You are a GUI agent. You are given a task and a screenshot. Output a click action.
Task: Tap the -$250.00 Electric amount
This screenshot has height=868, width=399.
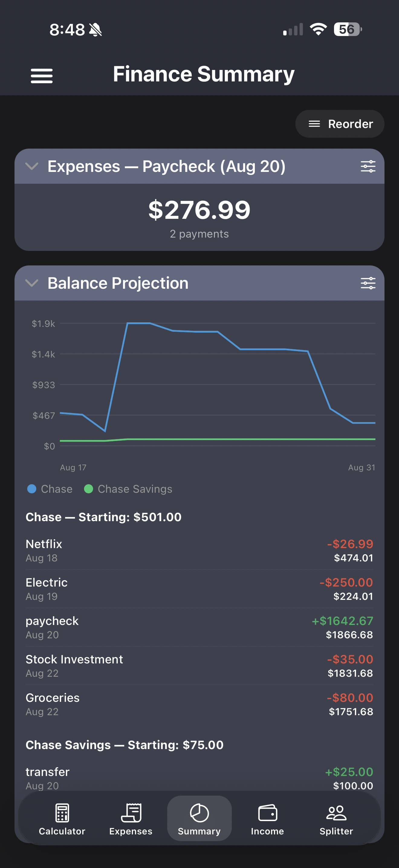(346, 582)
